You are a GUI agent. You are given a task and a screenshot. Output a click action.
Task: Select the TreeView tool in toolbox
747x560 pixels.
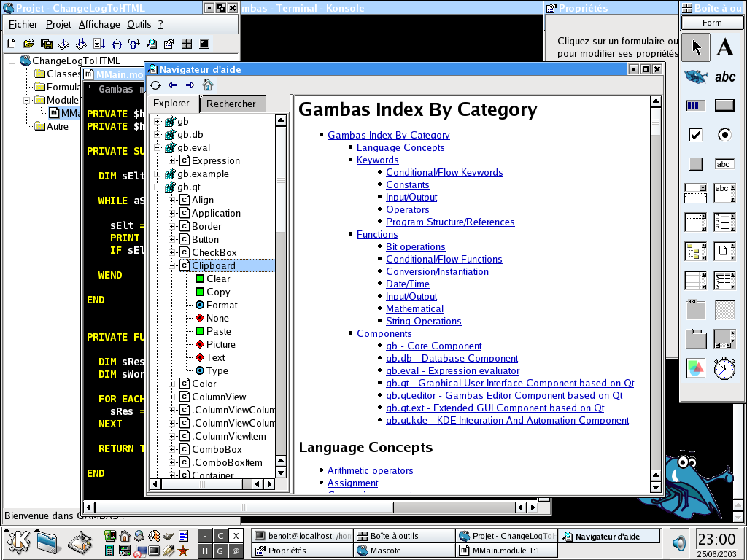(x=695, y=252)
